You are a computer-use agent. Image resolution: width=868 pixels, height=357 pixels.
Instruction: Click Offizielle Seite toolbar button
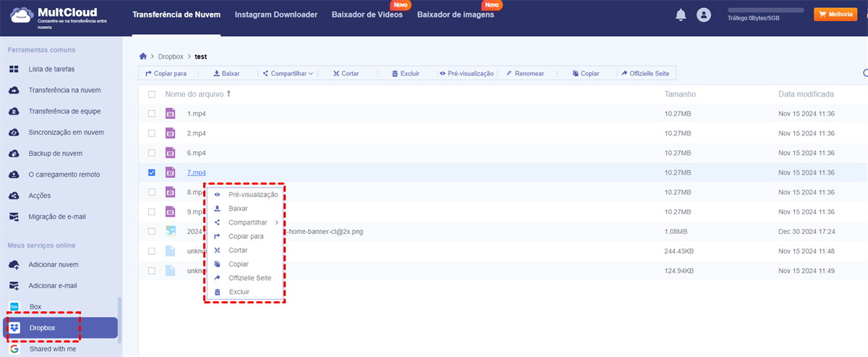tap(645, 73)
